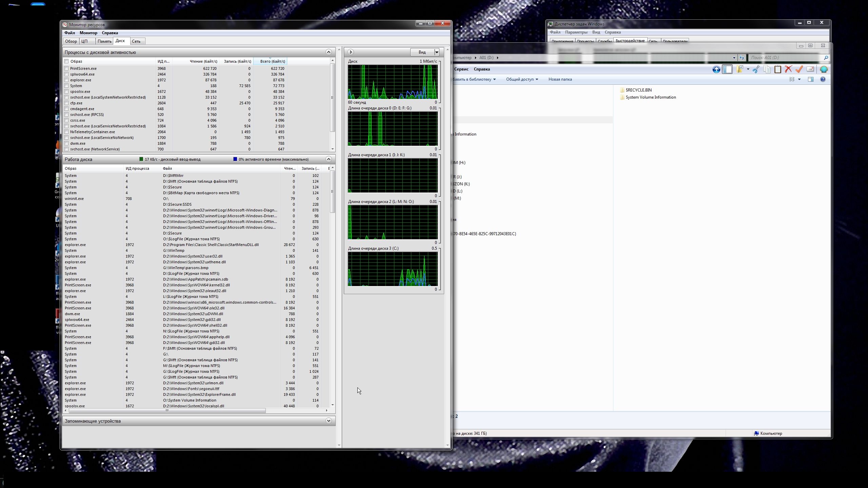Expand the Запоминающие устройства section

[328, 421]
